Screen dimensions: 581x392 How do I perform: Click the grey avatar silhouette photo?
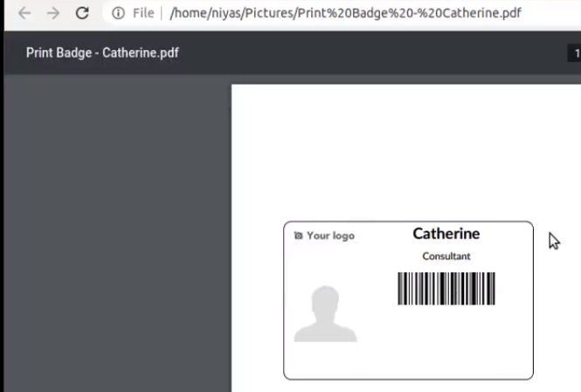tap(325, 314)
